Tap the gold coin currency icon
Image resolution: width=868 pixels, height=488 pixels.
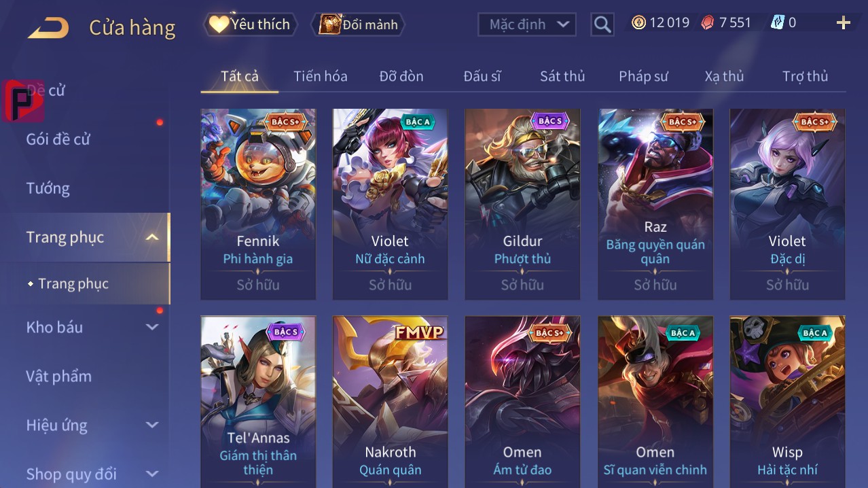[638, 23]
